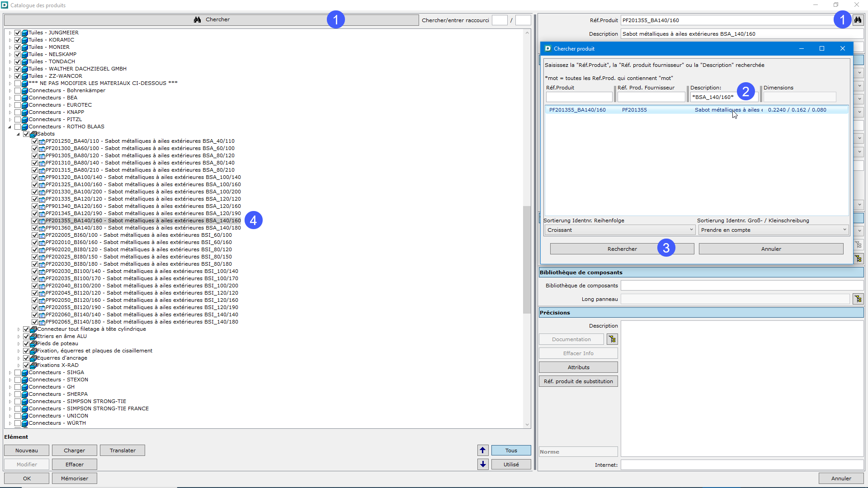
Task: Click the tree icon beside Documentation button
Action: [612, 339]
